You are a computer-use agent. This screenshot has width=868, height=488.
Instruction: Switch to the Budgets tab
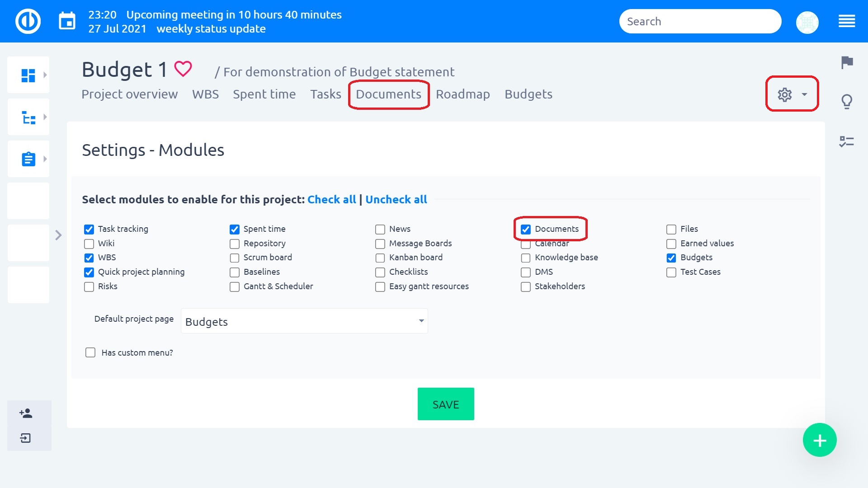click(x=528, y=94)
